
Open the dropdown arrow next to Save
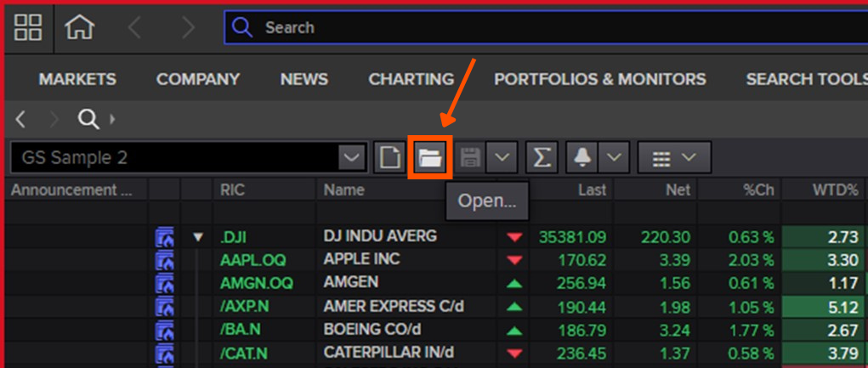(x=503, y=158)
